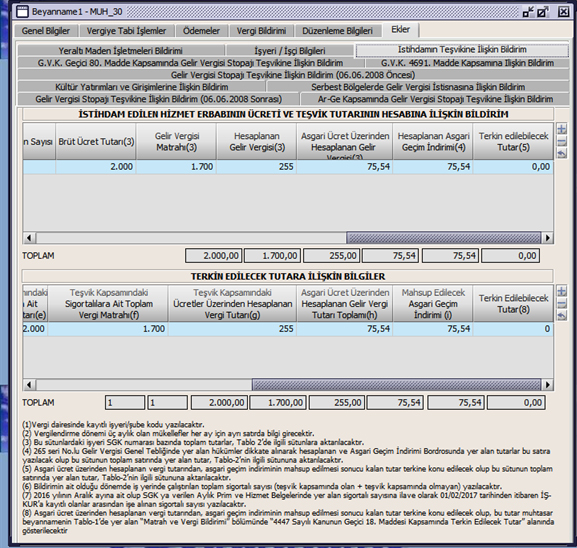The image size is (577, 548).
Task: Click Sigortalılara Ait Toplam Vergi Matrahı(f) header
Action: point(108,304)
